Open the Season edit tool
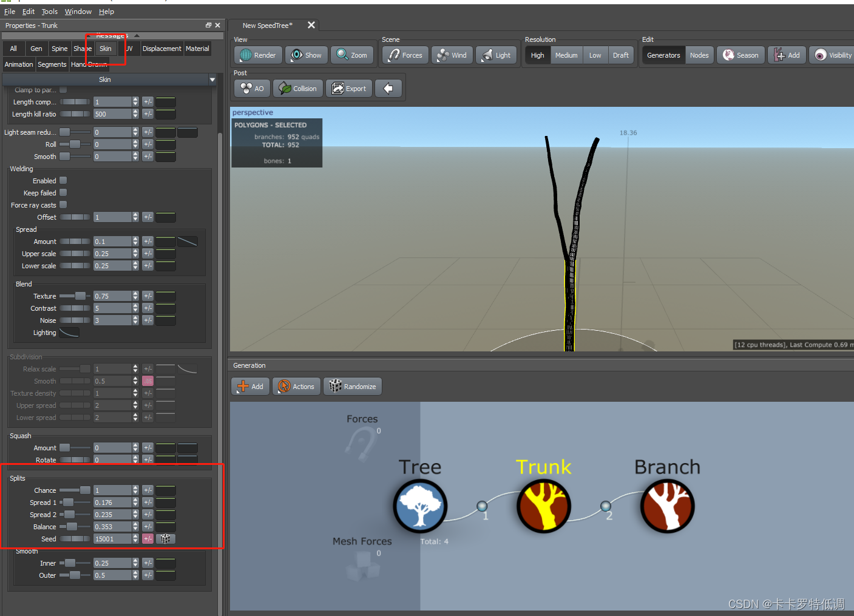The height and width of the screenshot is (616, 854). click(740, 55)
